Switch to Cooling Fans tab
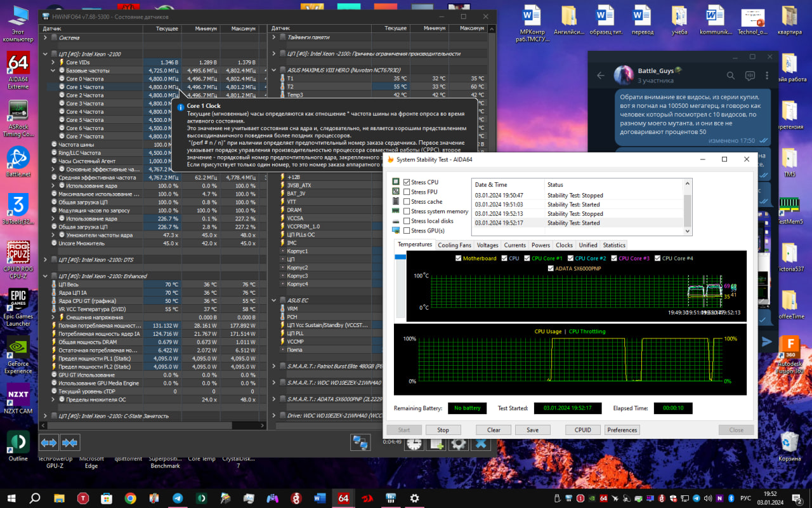 coord(454,245)
